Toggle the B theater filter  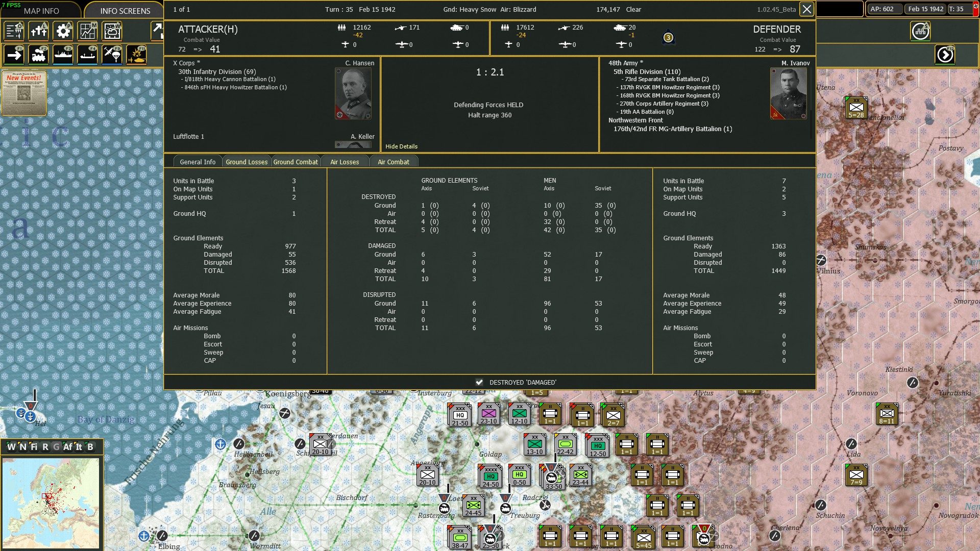pos(90,447)
